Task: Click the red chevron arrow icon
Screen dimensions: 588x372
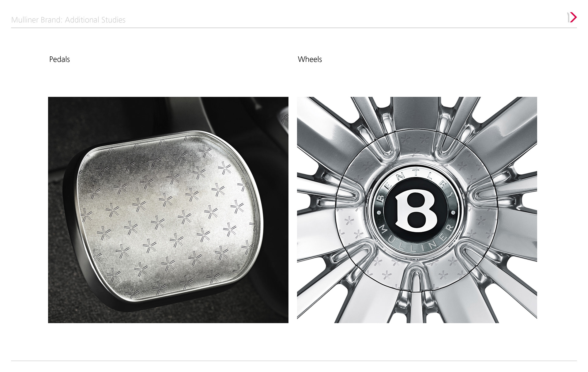Action: coord(573,17)
